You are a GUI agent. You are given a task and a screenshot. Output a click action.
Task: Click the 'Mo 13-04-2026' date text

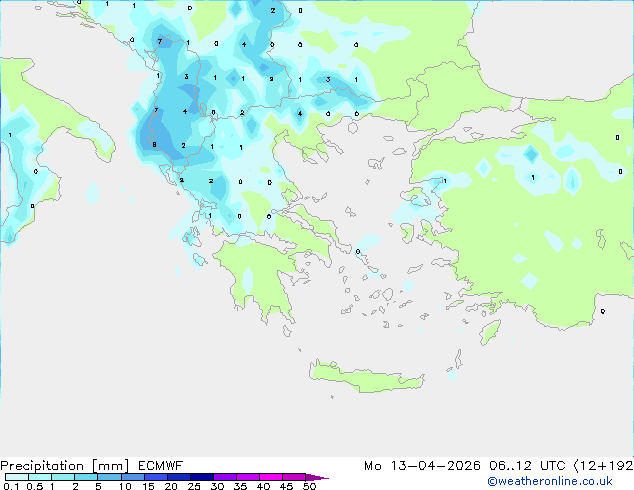coord(422,466)
